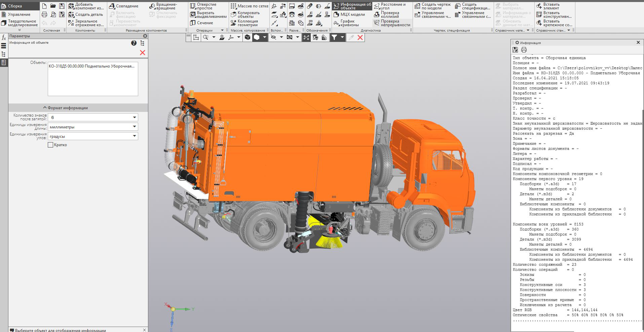Viewport: 644px width, 332px height.
Task: Open variables panel via fx icon
Action: (4, 38)
